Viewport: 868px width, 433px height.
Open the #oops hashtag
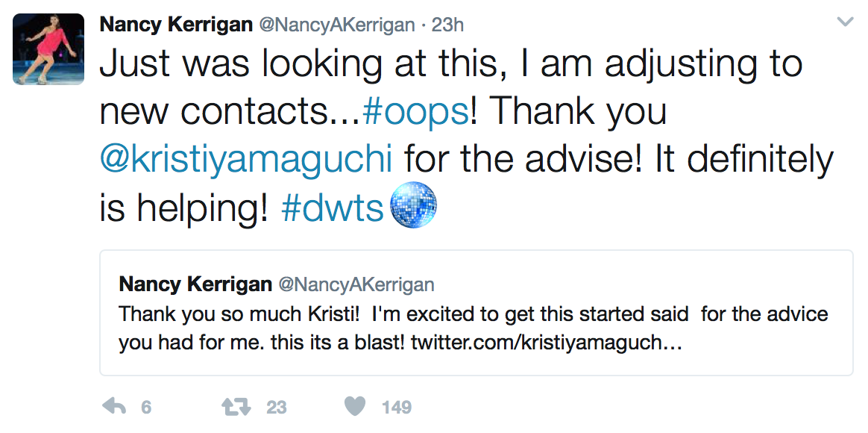click(416, 112)
